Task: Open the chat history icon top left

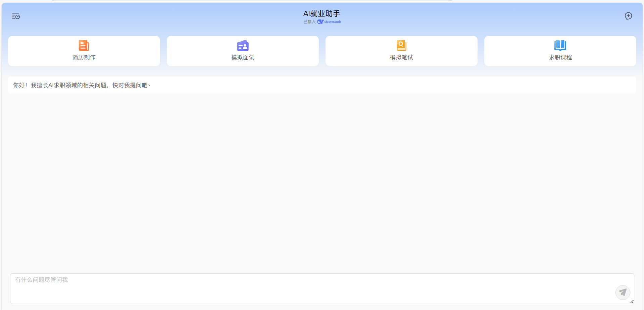Action: coord(15,16)
